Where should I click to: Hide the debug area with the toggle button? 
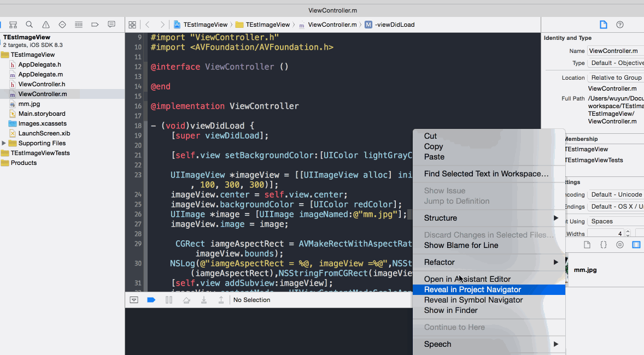(x=134, y=300)
